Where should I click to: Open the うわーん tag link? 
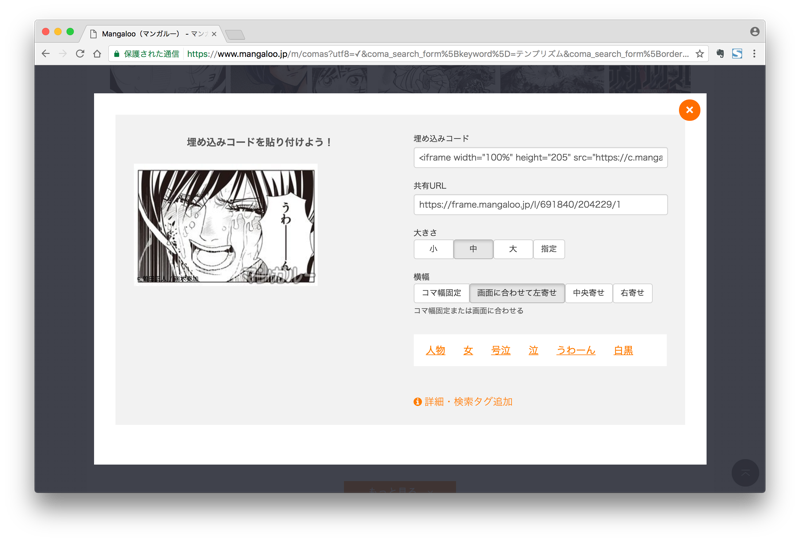(575, 351)
